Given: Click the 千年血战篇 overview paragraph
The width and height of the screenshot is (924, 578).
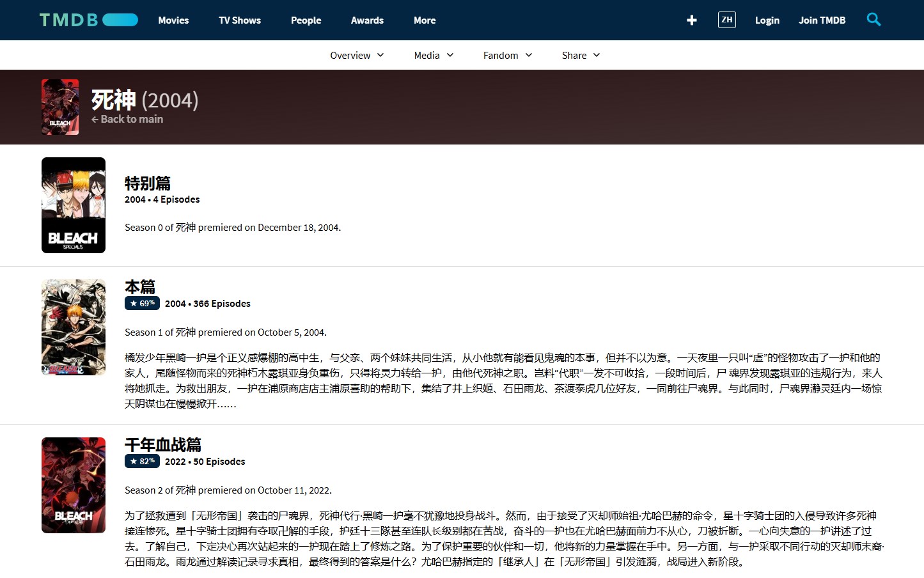Looking at the screenshot, I should pyautogui.click(x=505, y=538).
